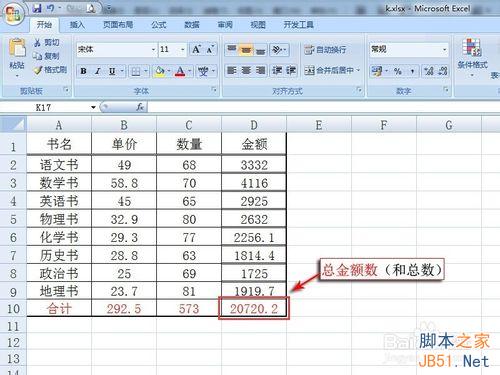Screen dimensions: 500x375
Task: Center text horizontally
Action: coord(246,70)
